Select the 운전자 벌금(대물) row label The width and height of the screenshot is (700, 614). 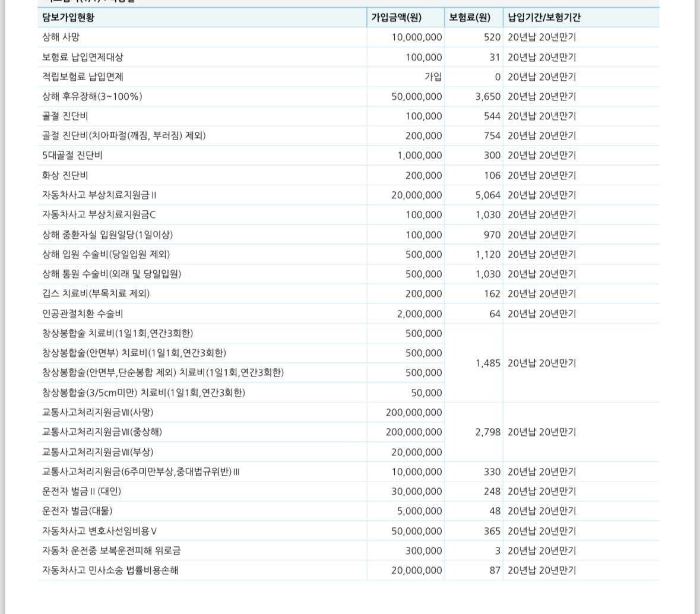pyautogui.click(x=77, y=511)
